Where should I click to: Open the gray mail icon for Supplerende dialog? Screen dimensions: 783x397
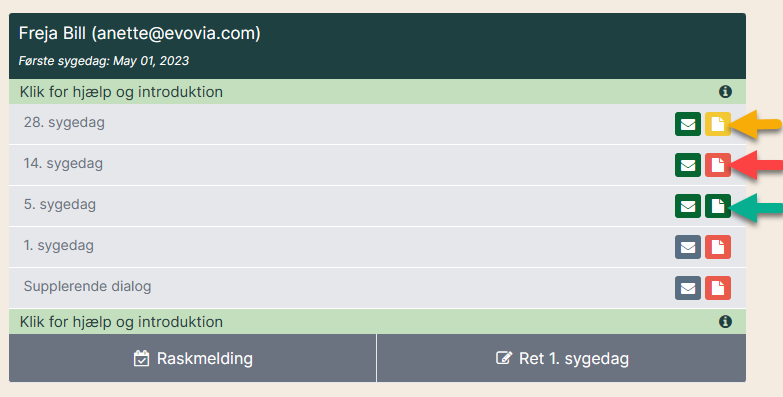688,288
